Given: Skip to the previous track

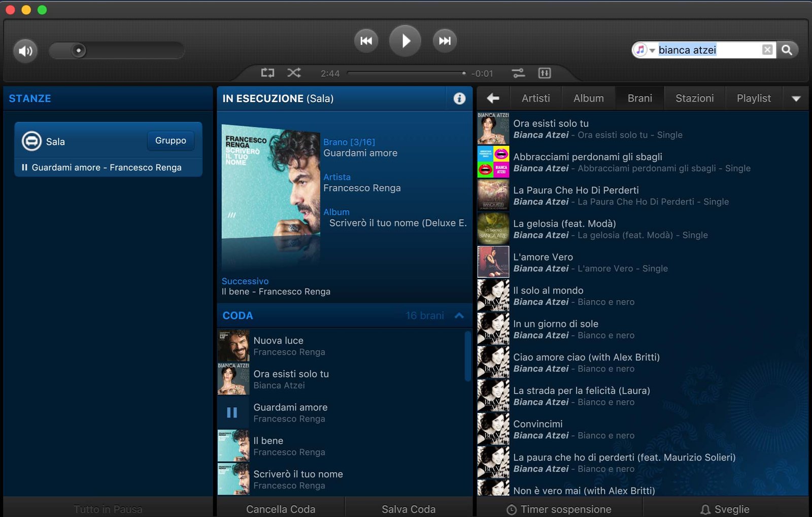Looking at the screenshot, I should coord(366,41).
